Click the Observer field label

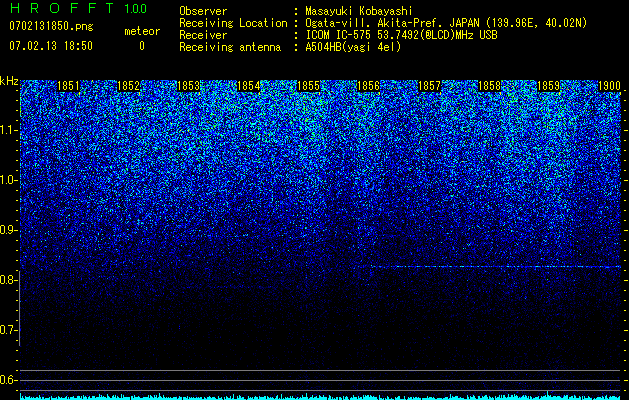click(203, 11)
